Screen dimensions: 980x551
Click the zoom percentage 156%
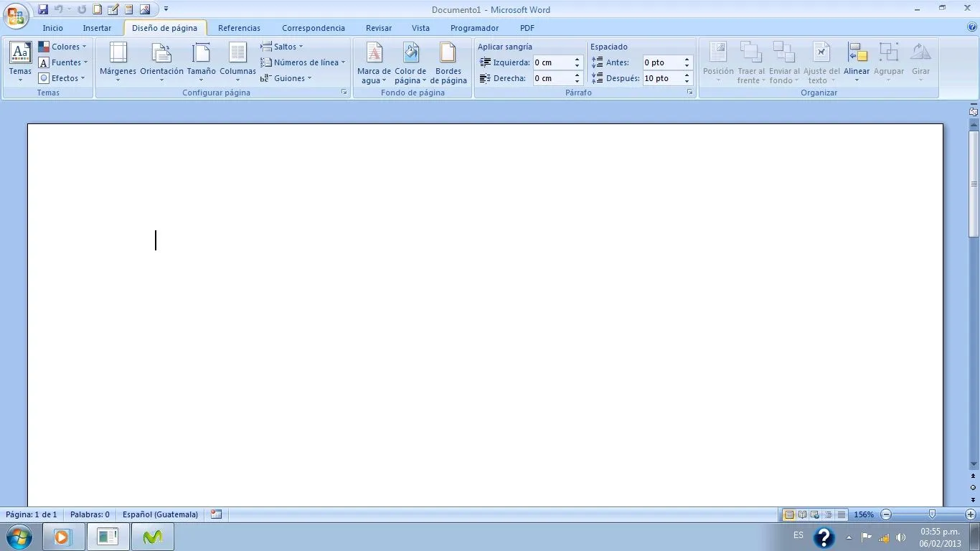(863, 514)
